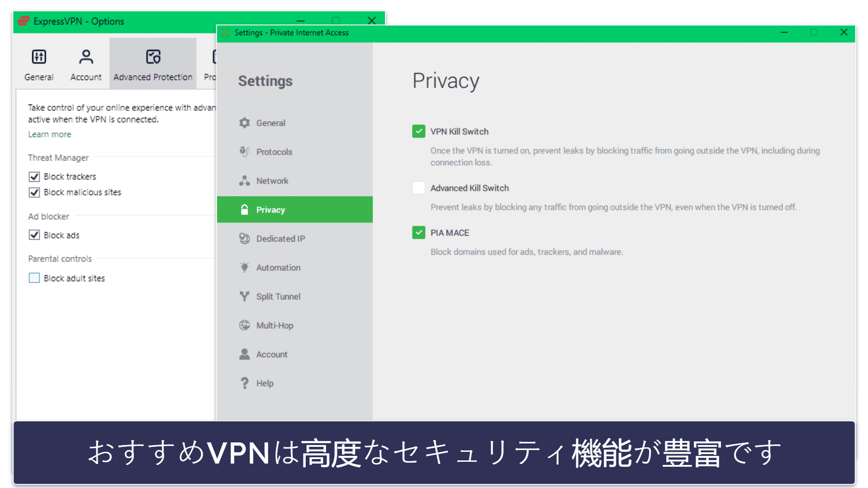The image size is (868, 488).
Task: Click the Dedicated IP globe icon
Action: click(244, 238)
